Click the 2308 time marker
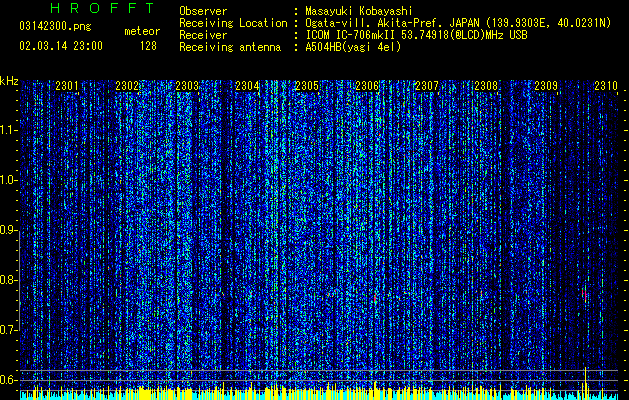629x400 pixels. (486, 86)
